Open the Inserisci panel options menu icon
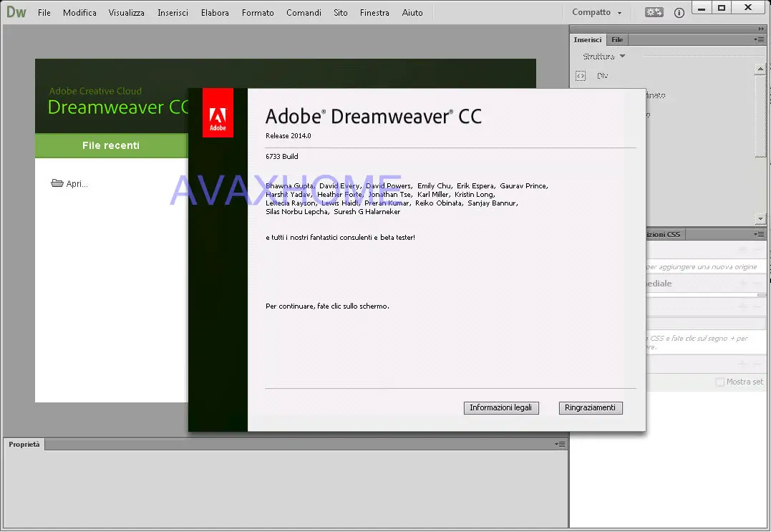Viewport: 771px width, 532px height. pos(759,40)
